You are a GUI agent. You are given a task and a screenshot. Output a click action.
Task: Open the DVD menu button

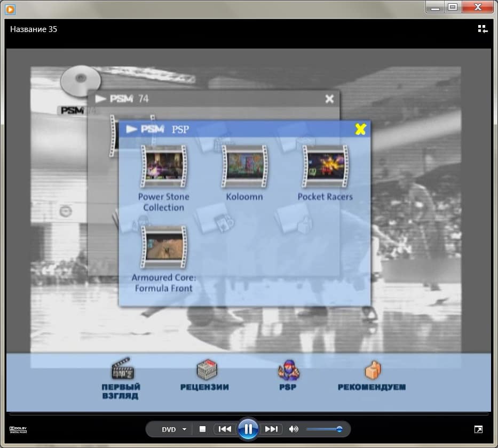169,429
